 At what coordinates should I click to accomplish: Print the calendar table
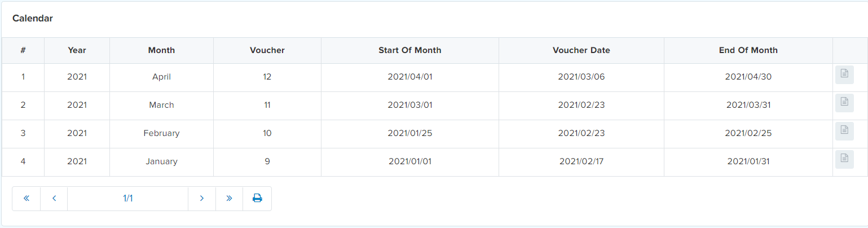click(x=257, y=199)
